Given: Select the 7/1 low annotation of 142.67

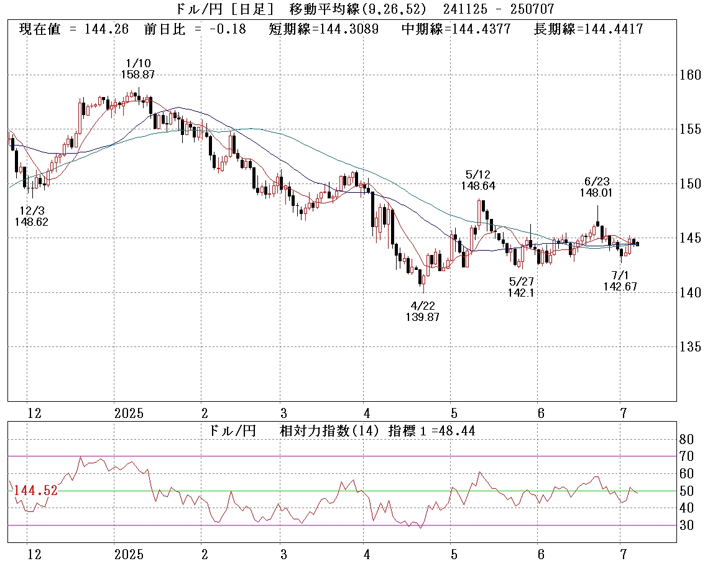Looking at the screenshot, I should [620, 280].
